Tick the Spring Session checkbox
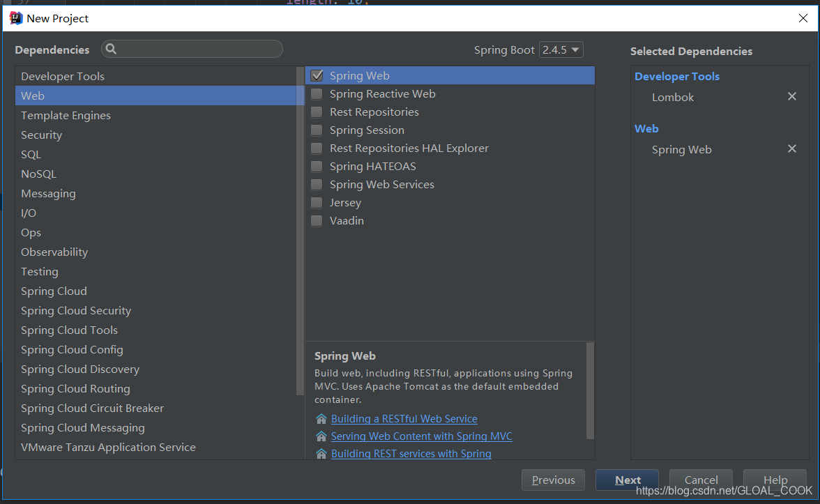This screenshot has width=820, height=504. point(317,130)
